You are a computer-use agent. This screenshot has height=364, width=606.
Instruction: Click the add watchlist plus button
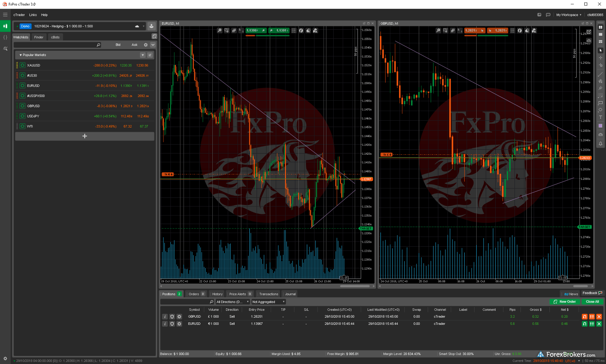point(85,136)
